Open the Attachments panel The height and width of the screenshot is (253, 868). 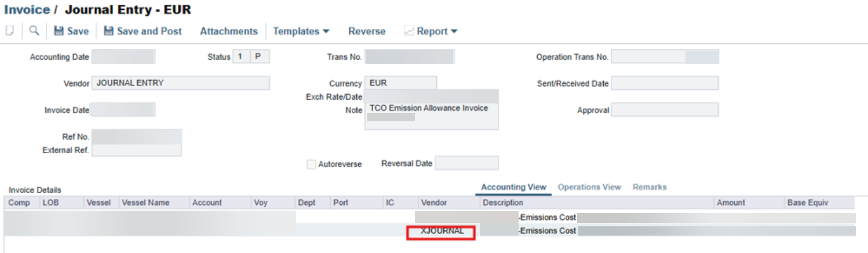coord(228,31)
